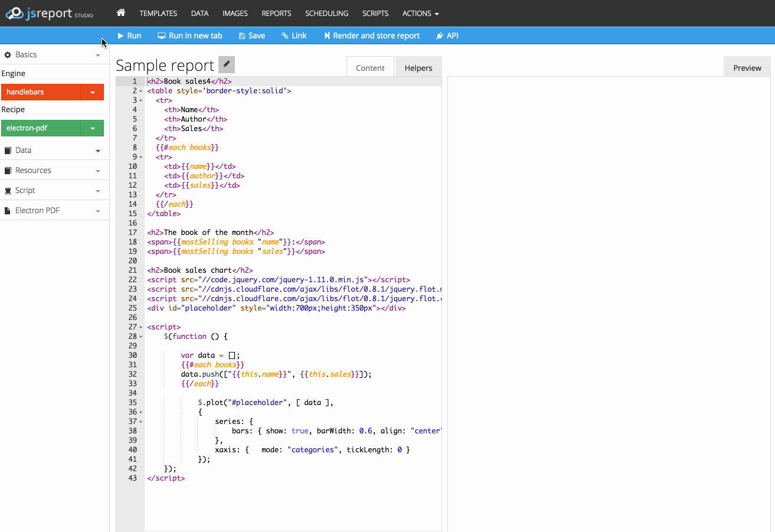Open the SCHEDULING menu item
Image resolution: width=775 pixels, height=532 pixels.
(326, 13)
